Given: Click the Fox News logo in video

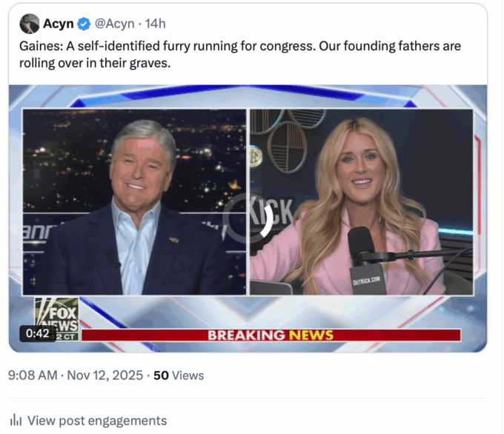Looking at the screenshot, I should click(x=57, y=314).
